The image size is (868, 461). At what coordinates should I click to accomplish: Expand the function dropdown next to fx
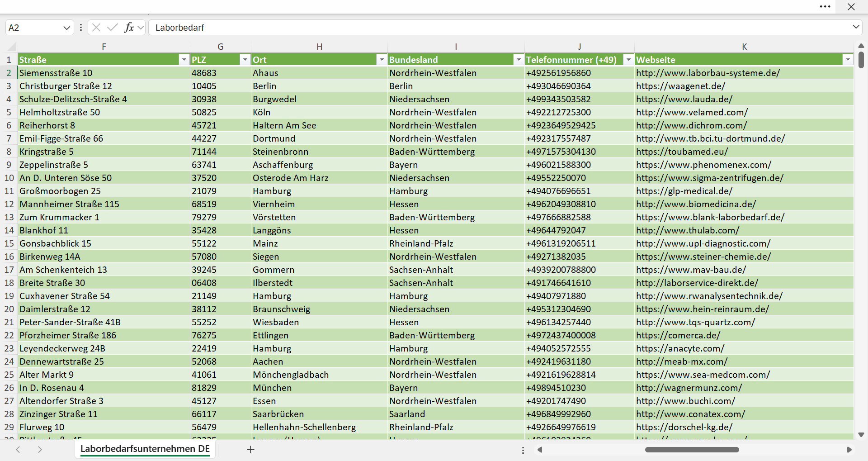click(x=141, y=28)
